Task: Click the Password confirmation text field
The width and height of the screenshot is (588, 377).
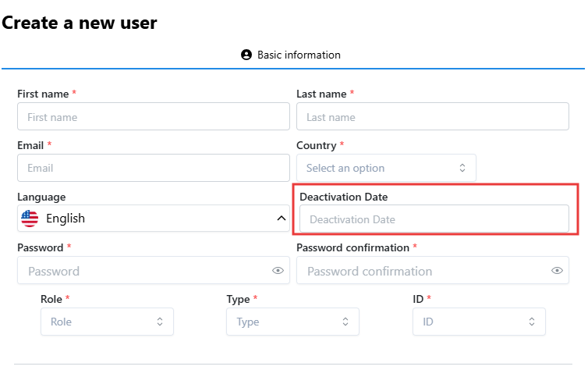Action: coord(425,271)
